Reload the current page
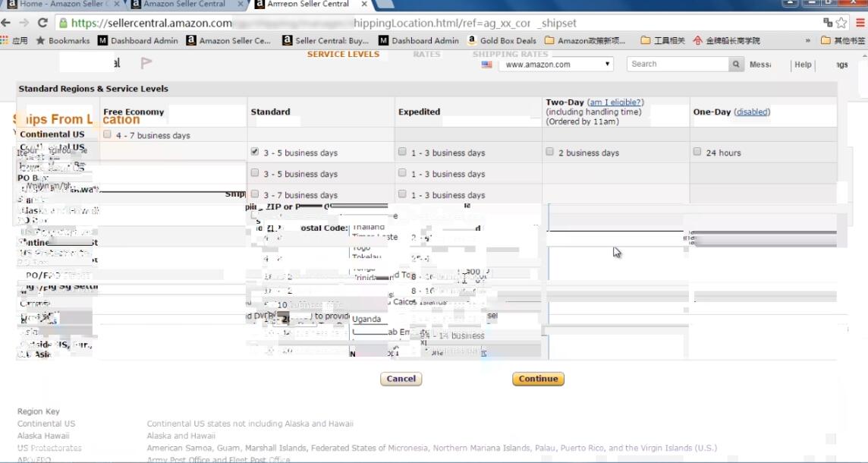The height and width of the screenshot is (463, 868). point(42,23)
